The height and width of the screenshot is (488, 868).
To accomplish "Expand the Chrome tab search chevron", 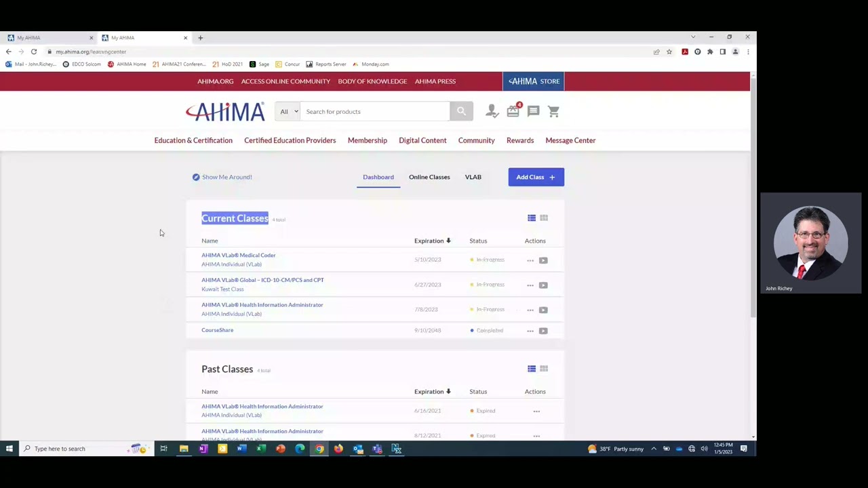I will click(x=693, y=37).
